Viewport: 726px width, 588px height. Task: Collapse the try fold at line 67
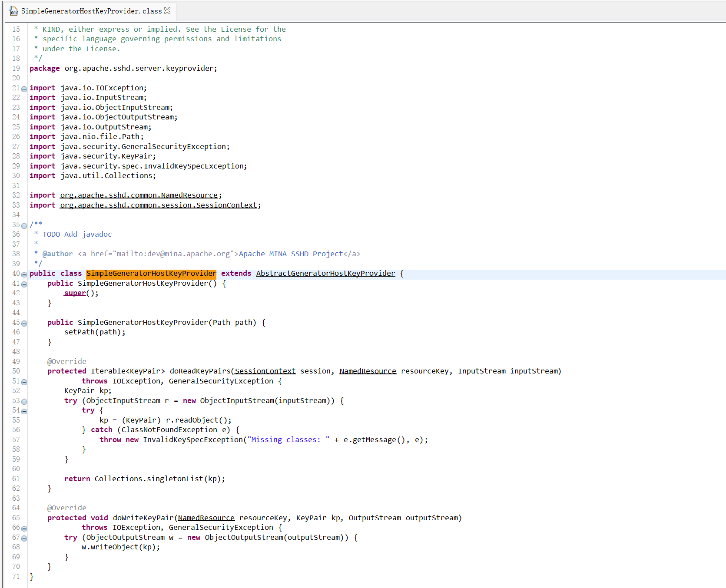[x=24, y=538]
